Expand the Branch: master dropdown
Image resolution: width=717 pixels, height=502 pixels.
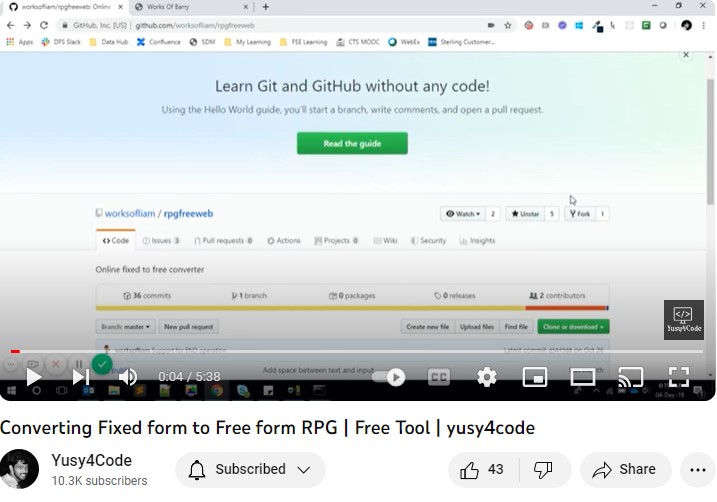[125, 327]
